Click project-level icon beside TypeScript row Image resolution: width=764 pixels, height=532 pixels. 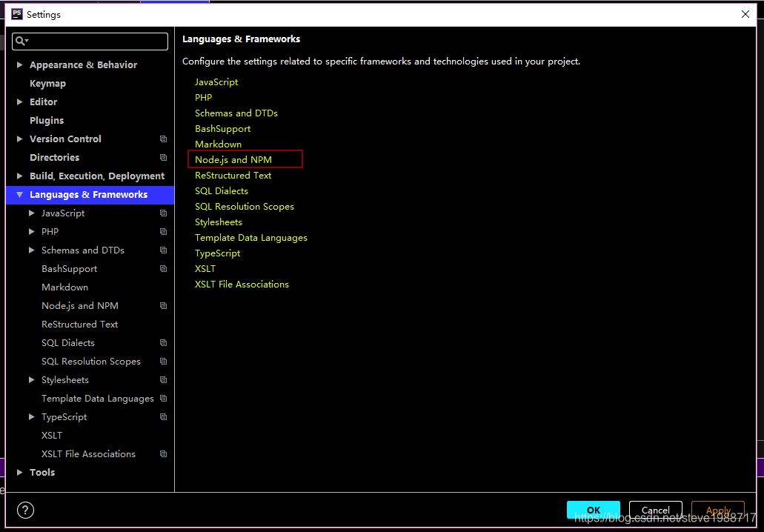point(163,417)
